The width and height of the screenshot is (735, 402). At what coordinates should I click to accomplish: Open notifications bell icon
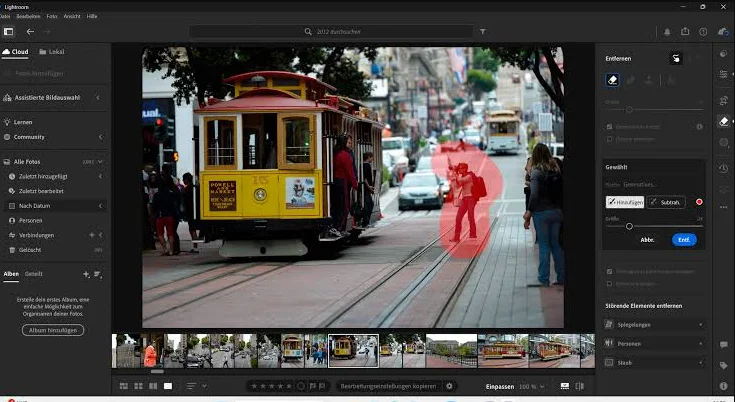tap(667, 32)
